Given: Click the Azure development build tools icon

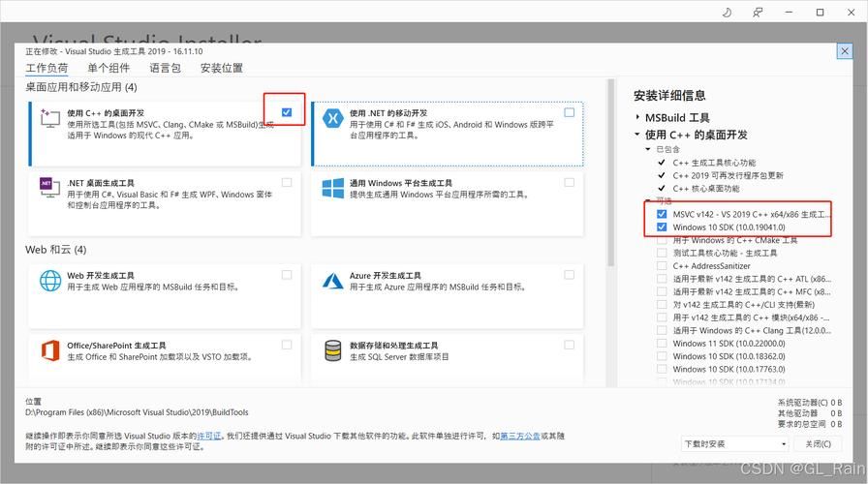Looking at the screenshot, I should (x=332, y=281).
